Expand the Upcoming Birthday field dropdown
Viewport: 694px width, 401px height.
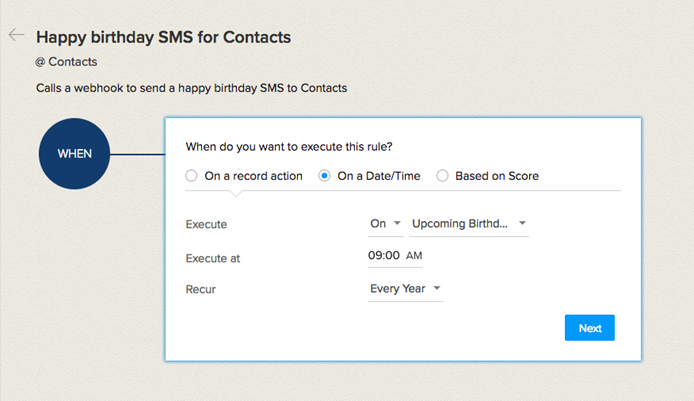468,224
